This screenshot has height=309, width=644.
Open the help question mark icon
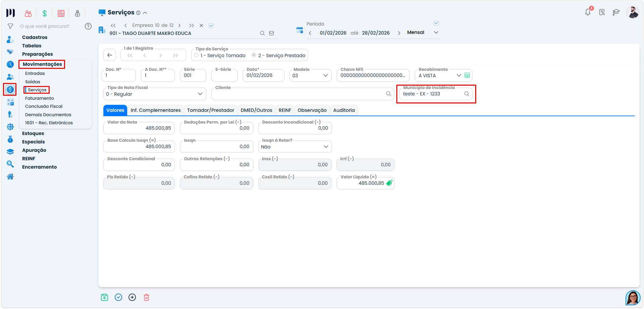click(x=88, y=26)
